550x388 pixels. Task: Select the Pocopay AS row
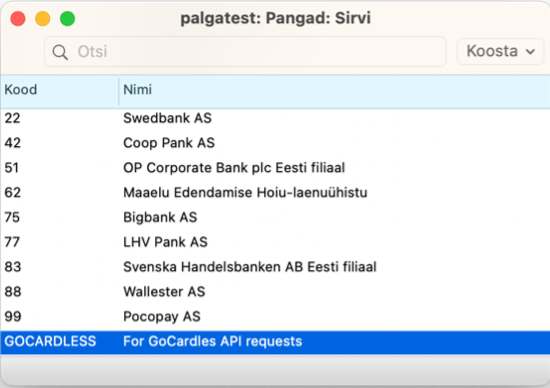coord(275,316)
